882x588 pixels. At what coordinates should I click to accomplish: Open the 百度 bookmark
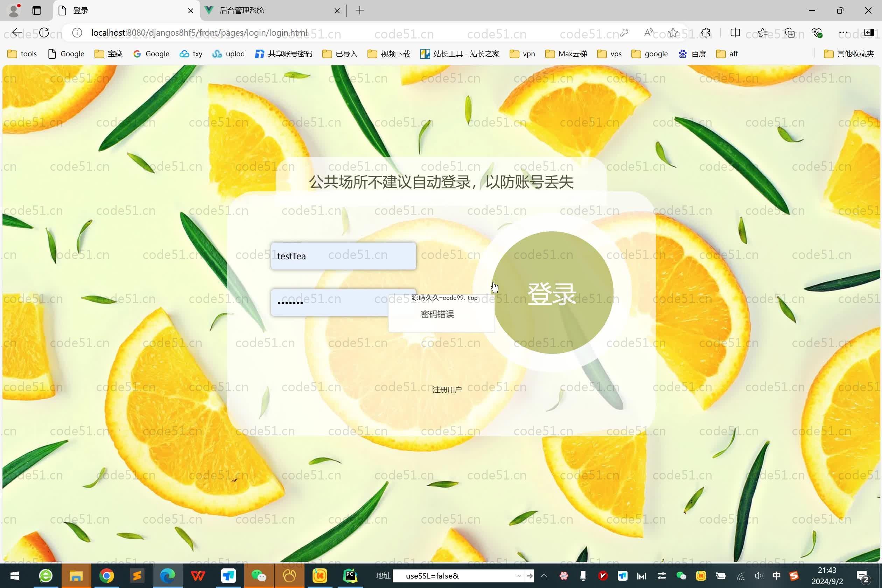(692, 54)
